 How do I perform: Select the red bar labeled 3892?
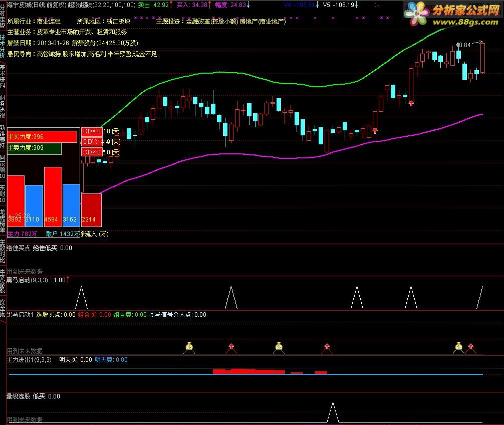(x=16, y=201)
